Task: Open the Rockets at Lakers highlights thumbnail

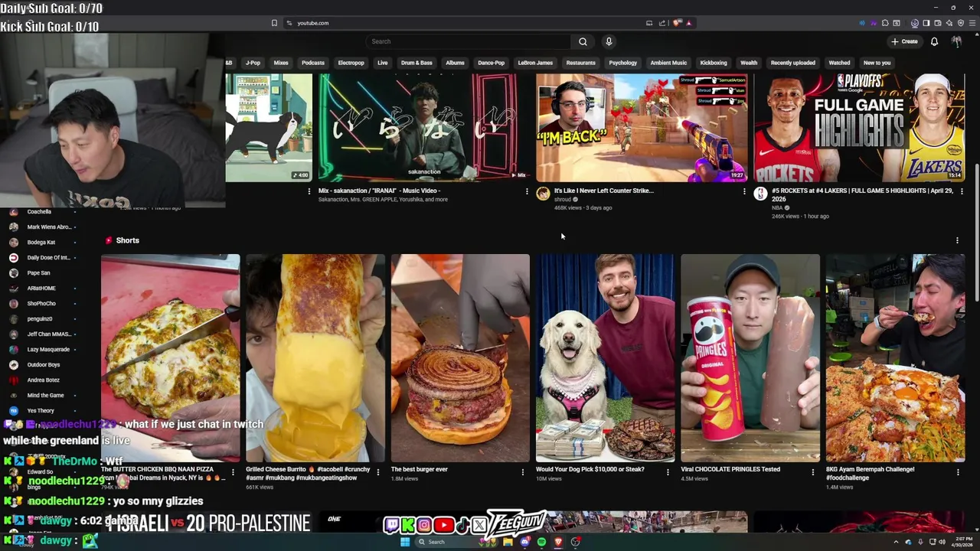Action: coord(859,127)
